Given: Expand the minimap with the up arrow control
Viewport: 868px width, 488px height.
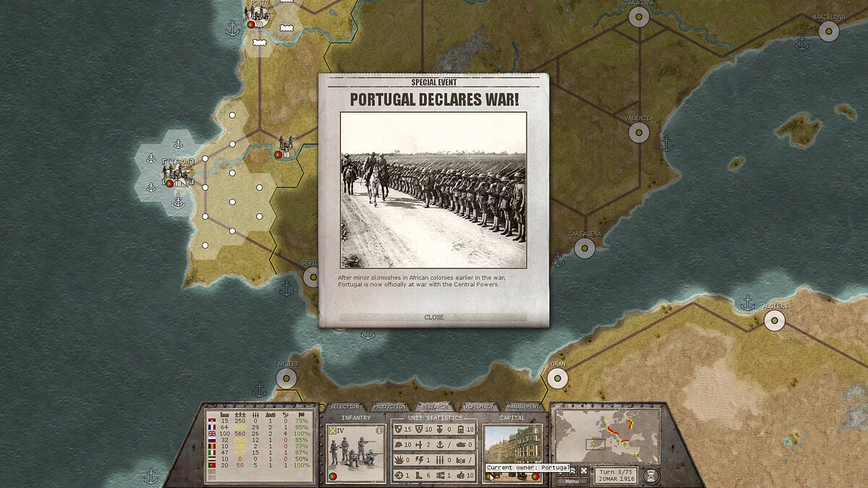Looking at the screenshot, I should [572, 470].
